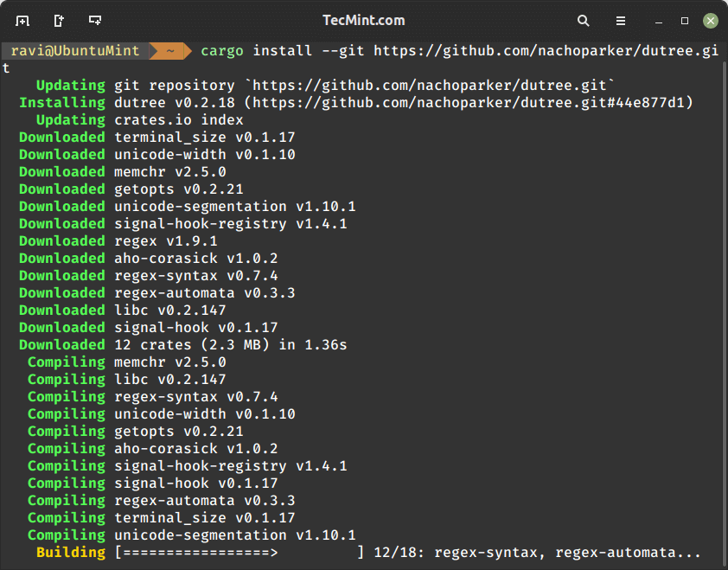Viewport: 728px width, 570px height.
Task: Click the dutree.git URL in Updating line
Action: click(430, 86)
